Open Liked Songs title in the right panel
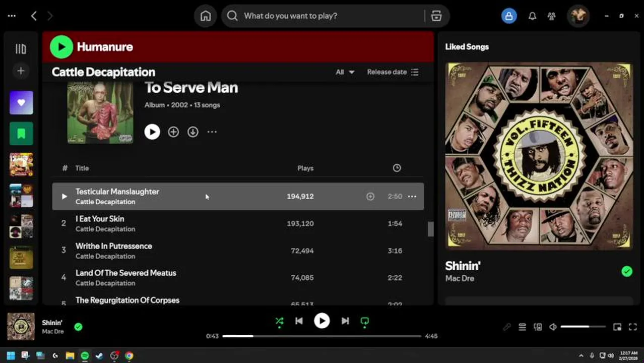Screen dimensions: 644x363 coord(467,47)
